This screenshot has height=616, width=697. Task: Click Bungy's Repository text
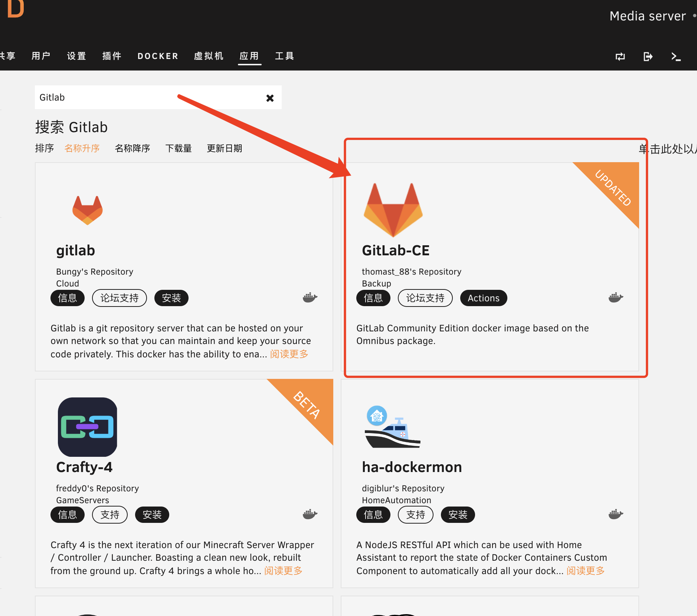[x=95, y=272]
